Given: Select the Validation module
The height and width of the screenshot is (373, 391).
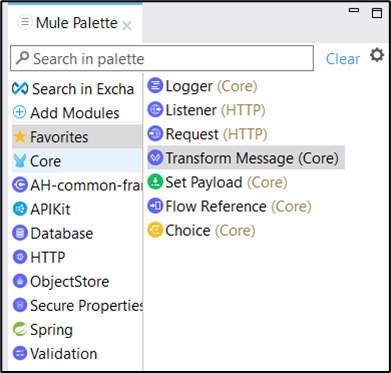Looking at the screenshot, I should point(55,353).
